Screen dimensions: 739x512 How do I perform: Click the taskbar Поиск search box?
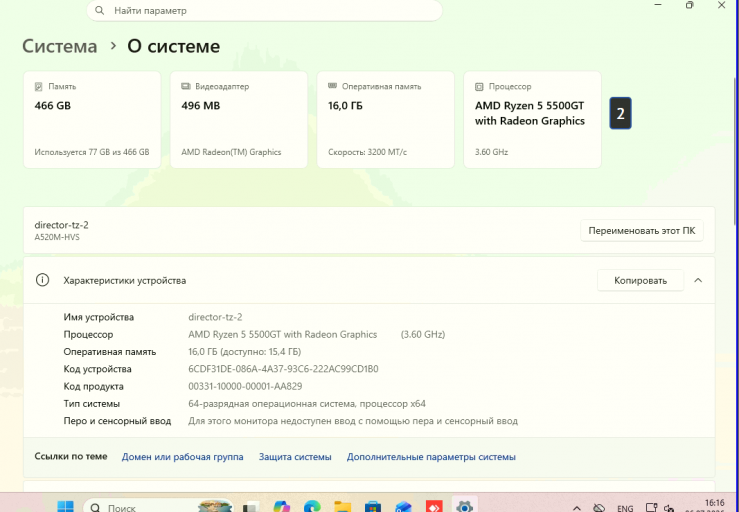tap(158, 506)
